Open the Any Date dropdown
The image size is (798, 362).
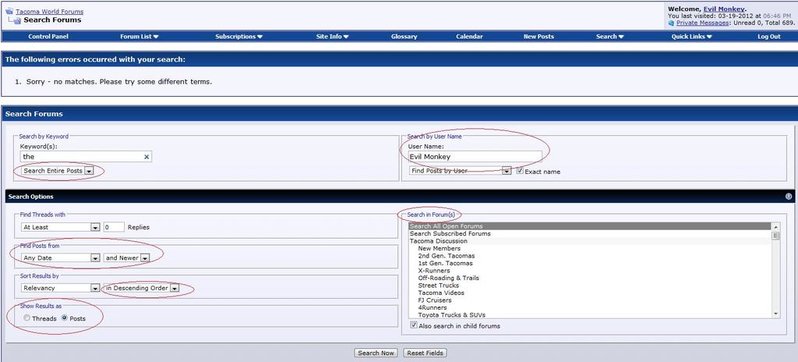[x=60, y=258]
